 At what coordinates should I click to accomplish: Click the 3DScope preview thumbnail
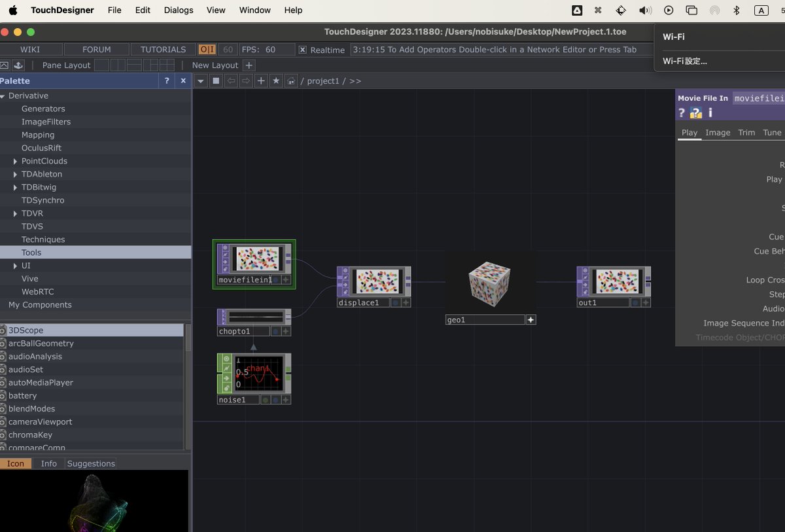[94, 501]
